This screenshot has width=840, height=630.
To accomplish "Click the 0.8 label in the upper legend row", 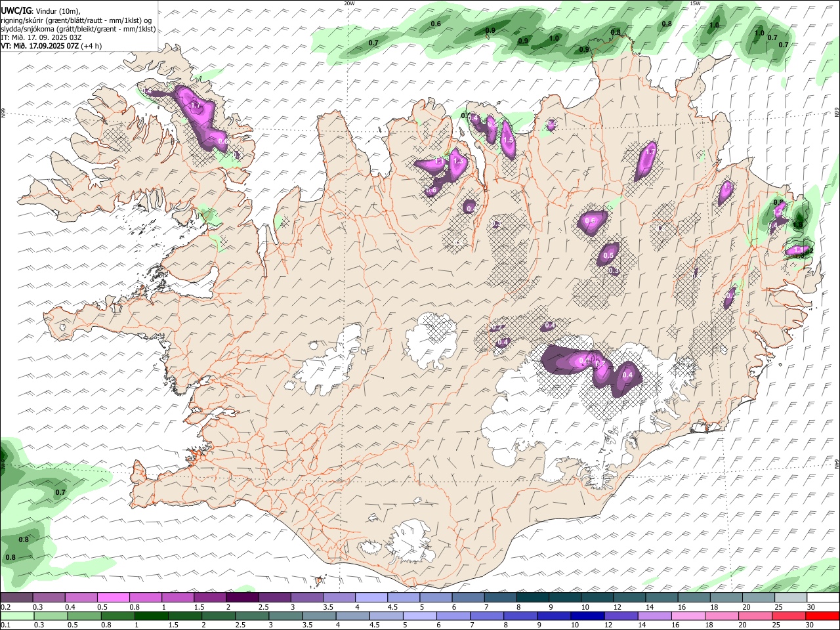I will click(x=134, y=607).
